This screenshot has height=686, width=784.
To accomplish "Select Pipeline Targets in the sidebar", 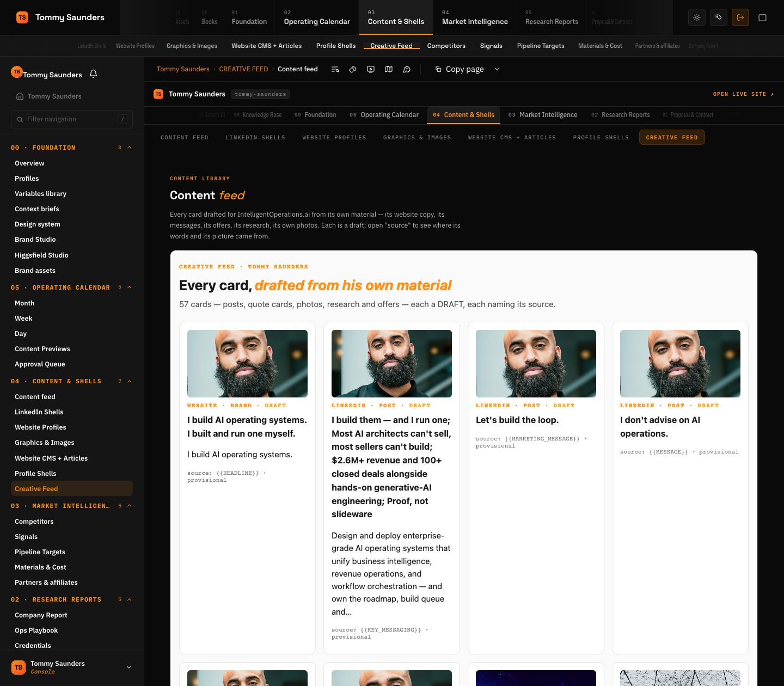I will (x=40, y=552).
